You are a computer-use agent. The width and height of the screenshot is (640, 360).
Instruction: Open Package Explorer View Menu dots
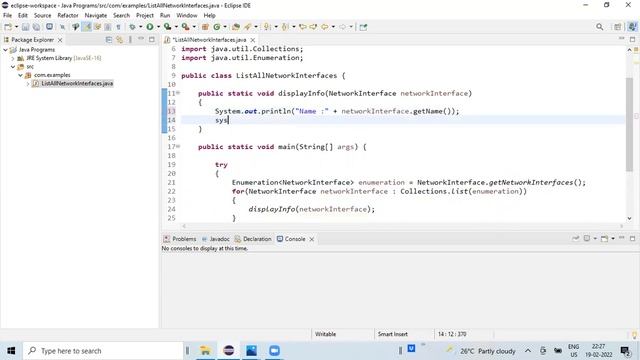[x=130, y=40]
